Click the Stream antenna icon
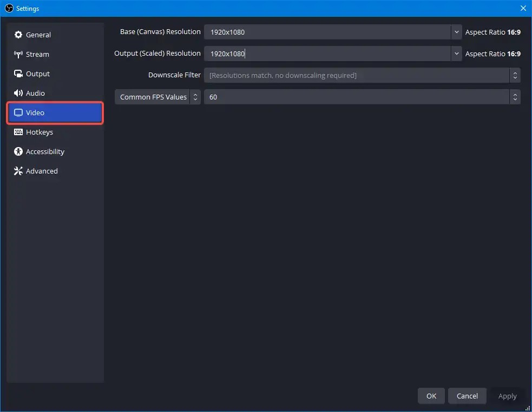Screen dimensions: 532x412 (x=18, y=54)
